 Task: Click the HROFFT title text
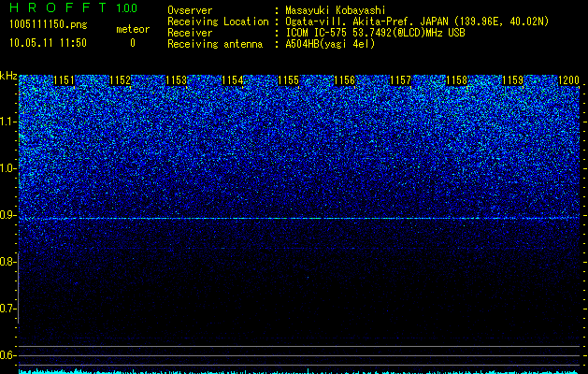[58, 7]
